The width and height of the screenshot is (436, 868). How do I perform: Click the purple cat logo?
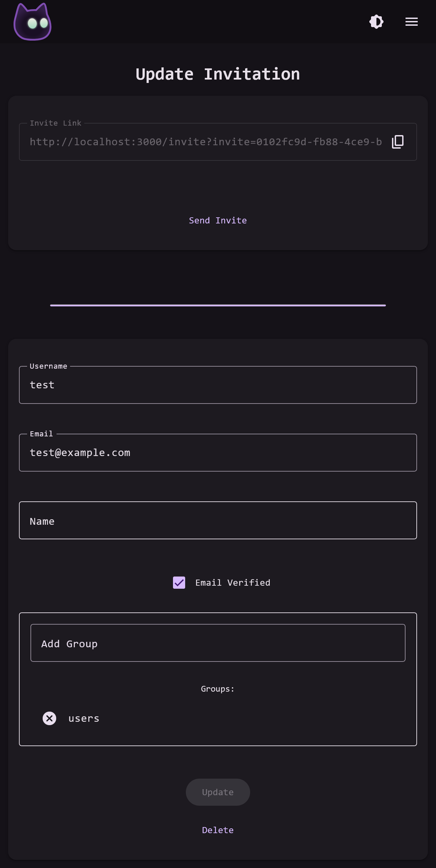click(32, 22)
